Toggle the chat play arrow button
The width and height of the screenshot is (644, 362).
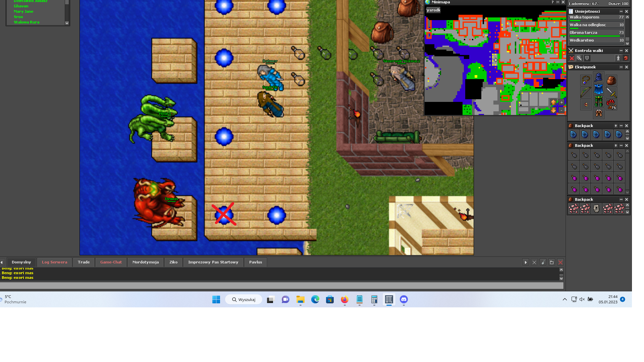click(x=526, y=262)
